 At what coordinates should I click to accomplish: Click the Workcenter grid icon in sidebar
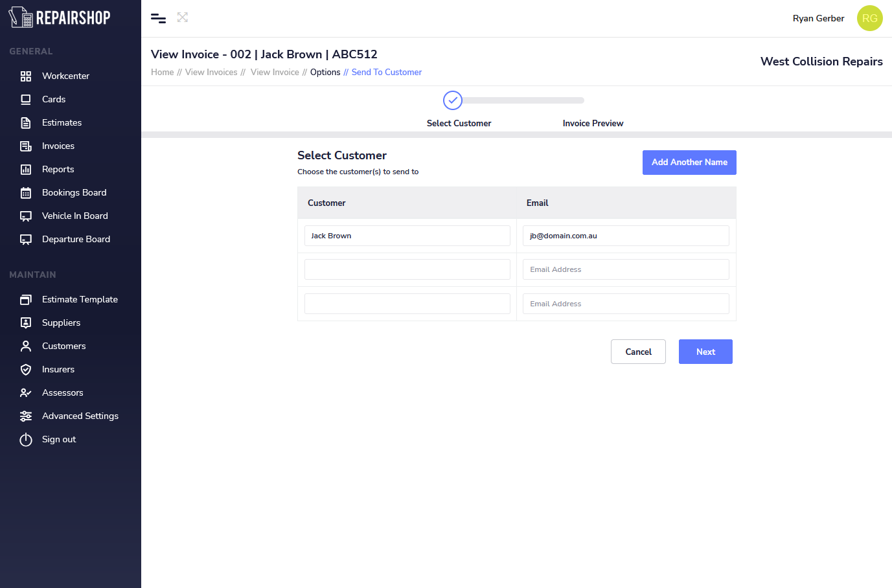coord(26,76)
